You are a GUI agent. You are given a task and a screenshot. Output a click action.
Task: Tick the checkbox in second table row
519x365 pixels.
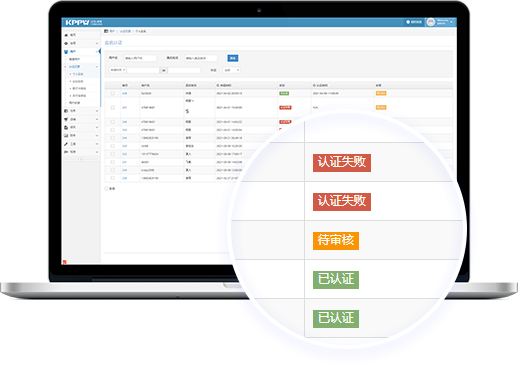(112, 107)
